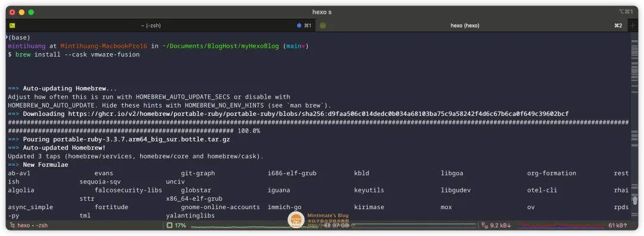The image size is (644, 236).
Task: Click formula name 'ab-av1'
Action: click(19, 173)
